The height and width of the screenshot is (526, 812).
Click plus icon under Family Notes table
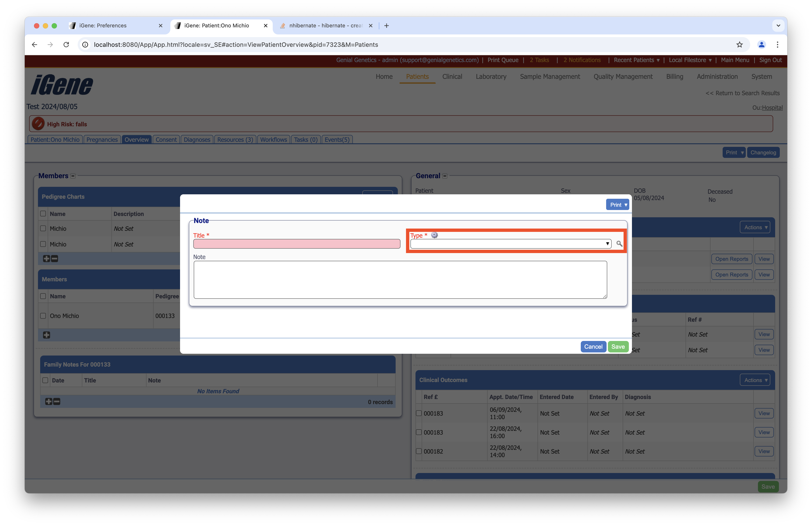(x=49, y=401)
